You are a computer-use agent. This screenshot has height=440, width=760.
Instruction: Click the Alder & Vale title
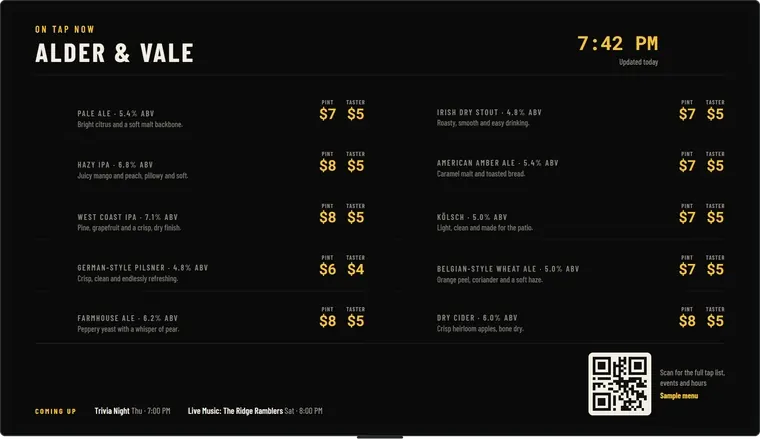114,53
